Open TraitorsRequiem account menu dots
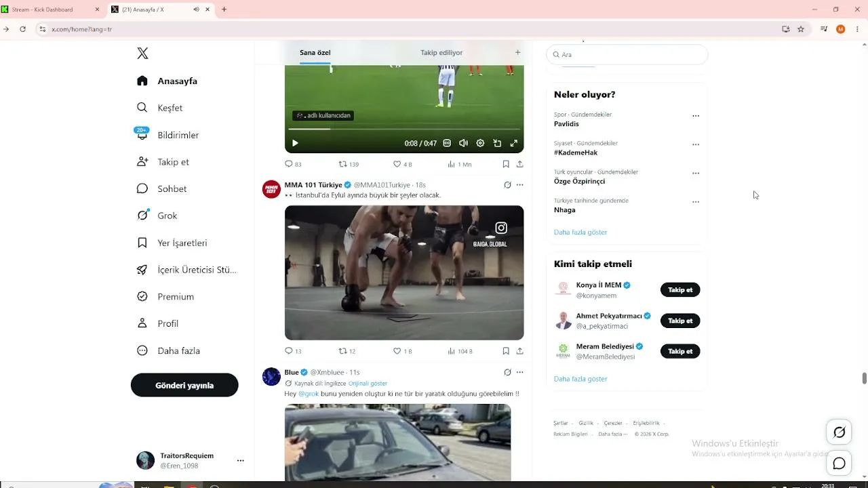 [240, 461]
